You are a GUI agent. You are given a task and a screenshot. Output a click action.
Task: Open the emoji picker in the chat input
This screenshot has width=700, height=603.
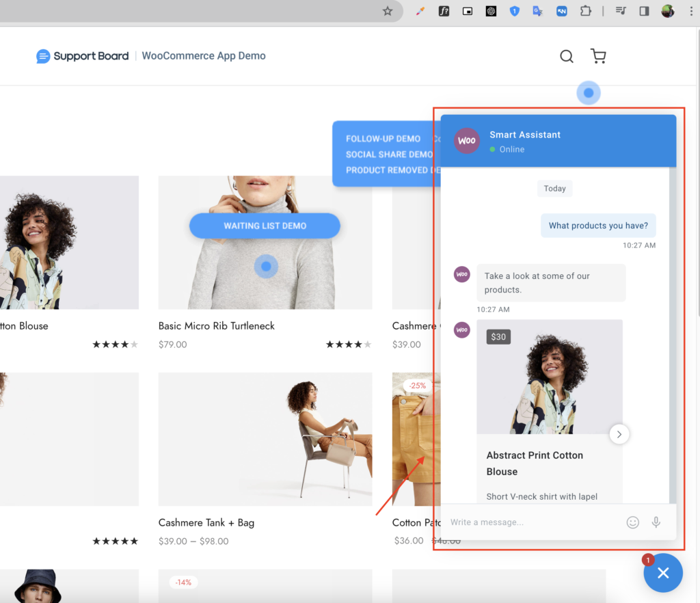632,522
